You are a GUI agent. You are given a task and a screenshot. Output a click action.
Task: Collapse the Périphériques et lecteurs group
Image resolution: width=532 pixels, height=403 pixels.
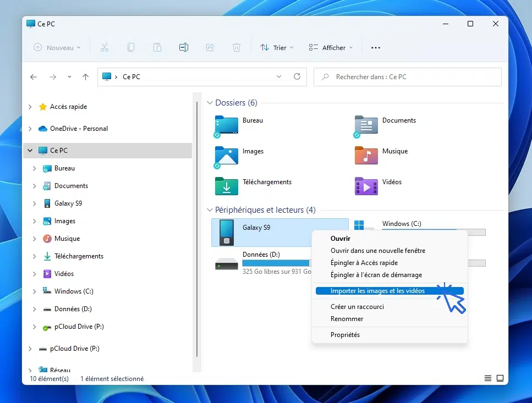point(210,210)
